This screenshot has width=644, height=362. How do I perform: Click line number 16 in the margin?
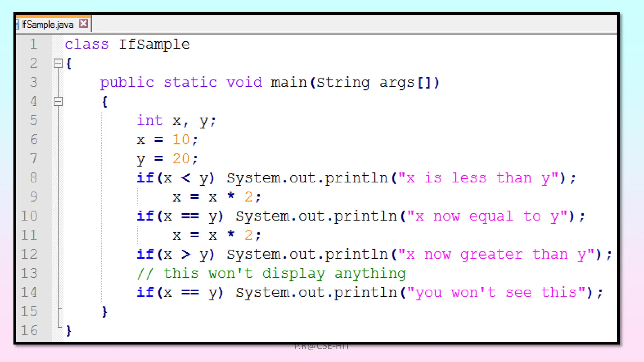tap(29, 330)
